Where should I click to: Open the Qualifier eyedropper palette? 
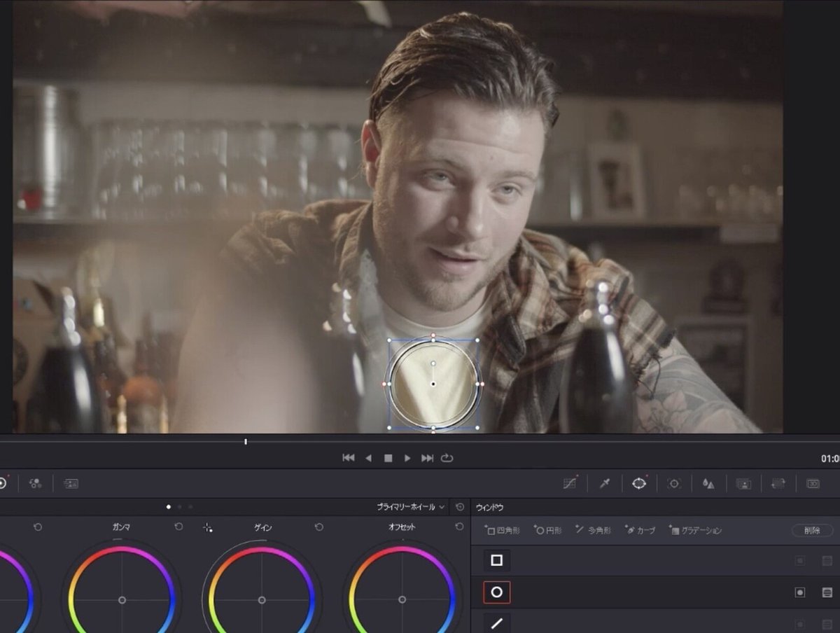click(604, 483)
